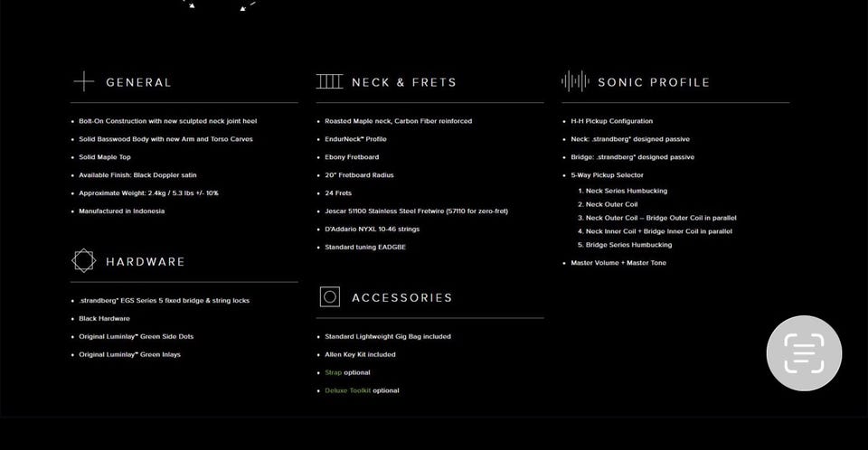Click the scan text floating button

coord(804,353)
